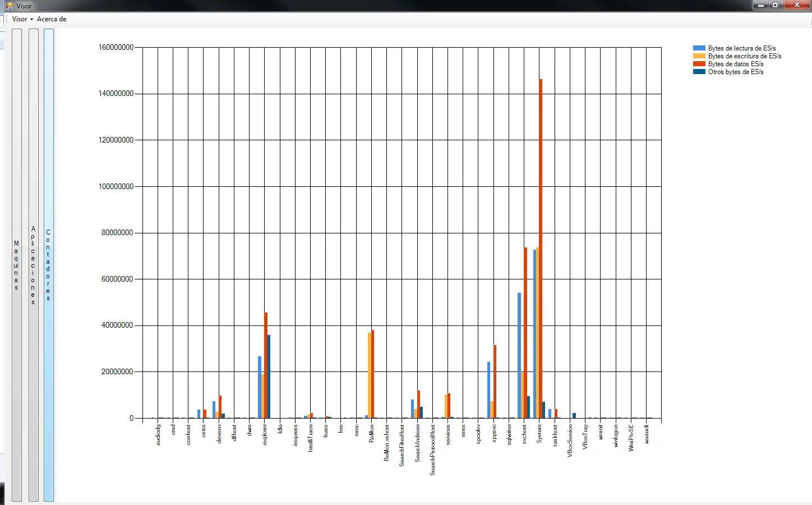Image resolution: width=812 pixels, height=505 pixels.
Task: Click x-axis label 'SearchProtocolHost'
Action: click(x=433, y=450)
